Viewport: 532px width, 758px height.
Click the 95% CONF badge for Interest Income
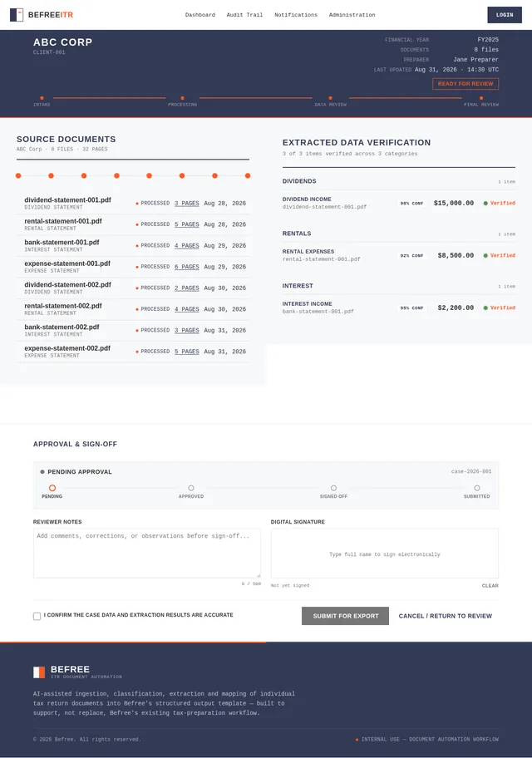411,308
